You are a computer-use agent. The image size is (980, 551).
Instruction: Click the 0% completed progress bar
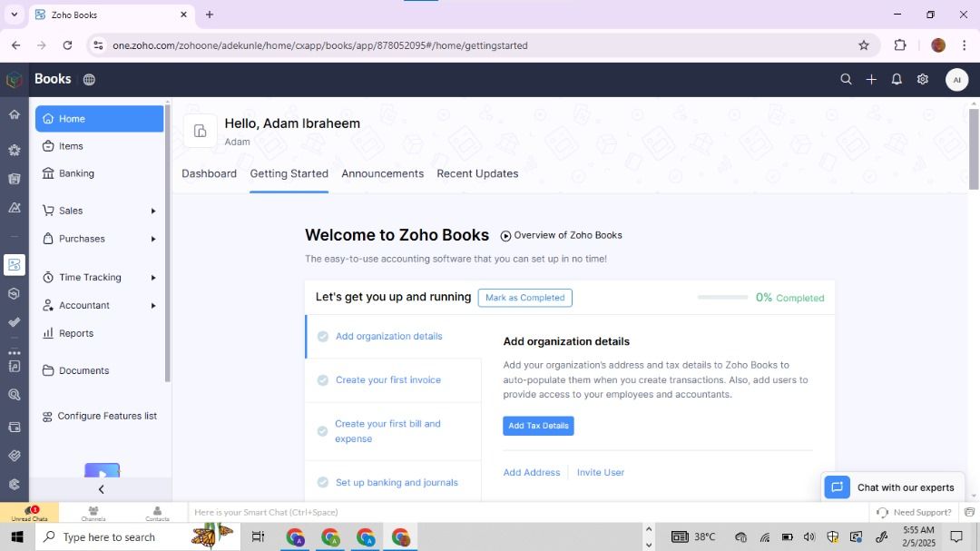tap(722, 298)
